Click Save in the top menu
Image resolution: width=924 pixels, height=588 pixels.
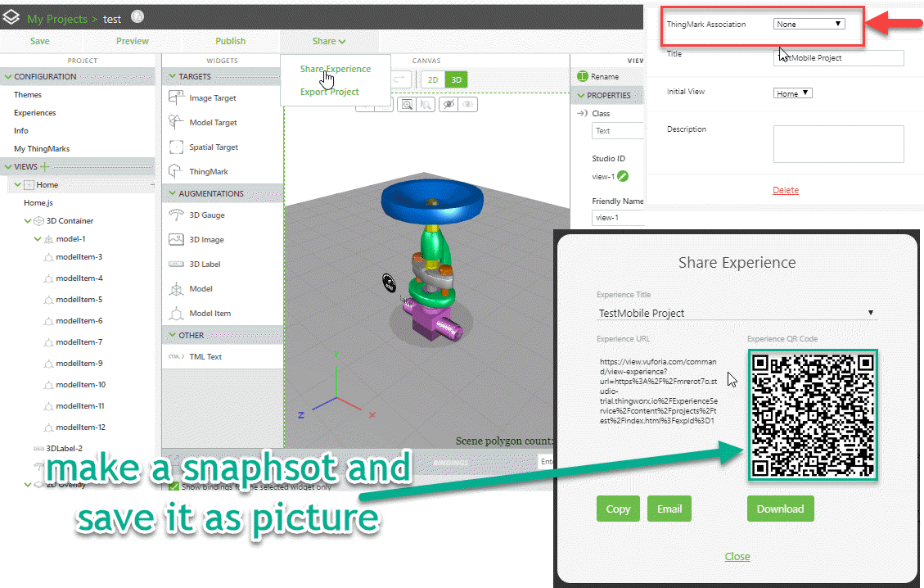39,41
